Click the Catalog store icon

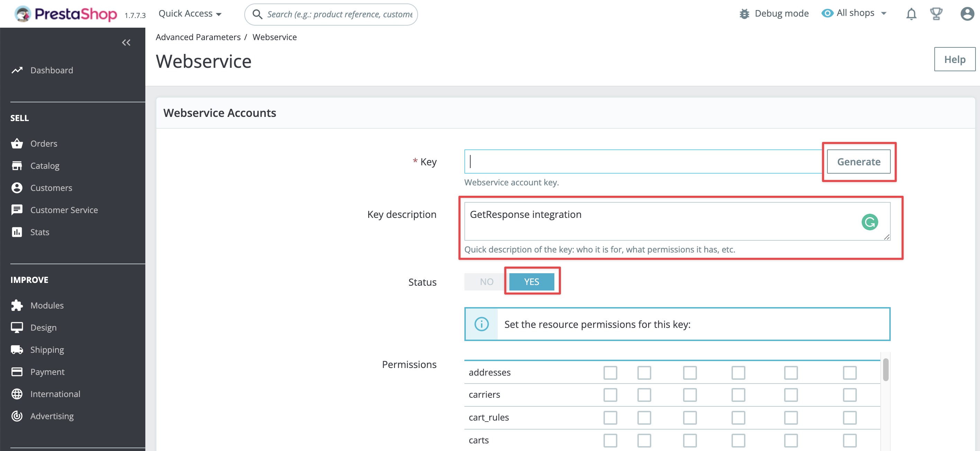(x=17, y=166)
